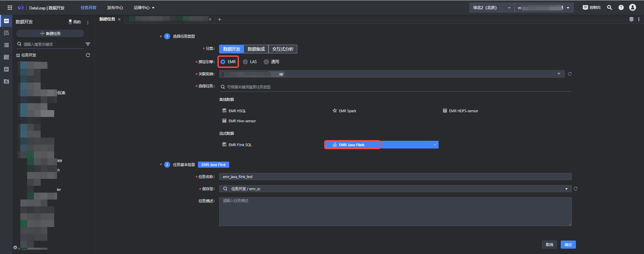This screenshot has height=254, width=644.
Task: Select the EMR Java Flink task type
Action: point(382,145)
